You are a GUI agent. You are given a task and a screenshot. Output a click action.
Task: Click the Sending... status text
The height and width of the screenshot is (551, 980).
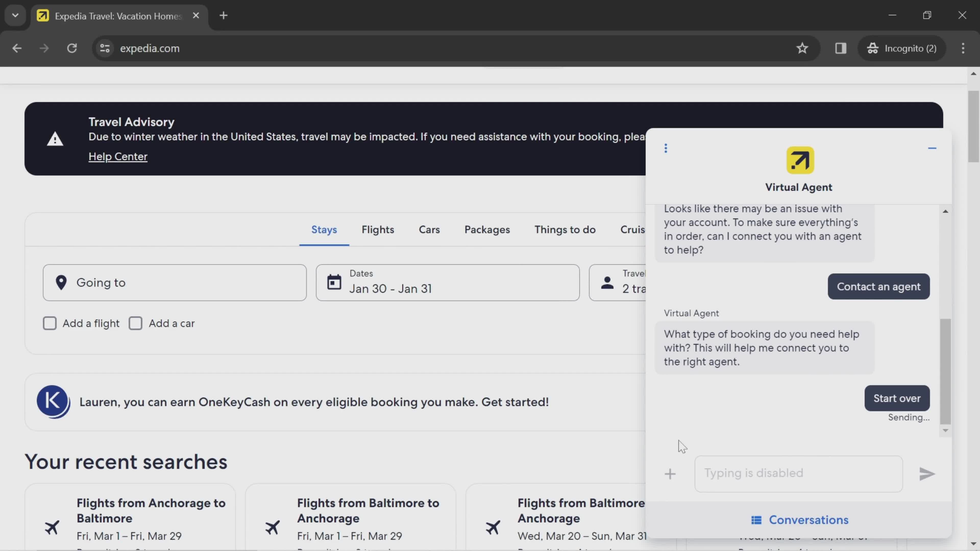(x=909, y=417)
